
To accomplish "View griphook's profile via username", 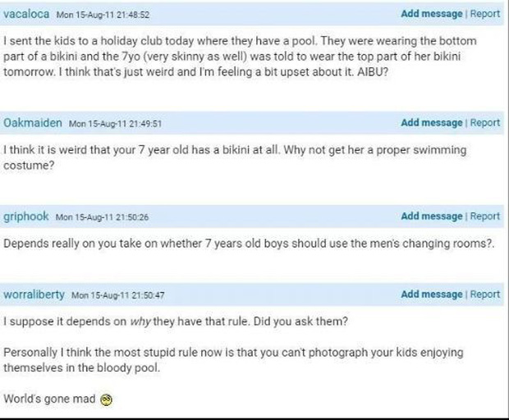I will (x=27, y=217).
